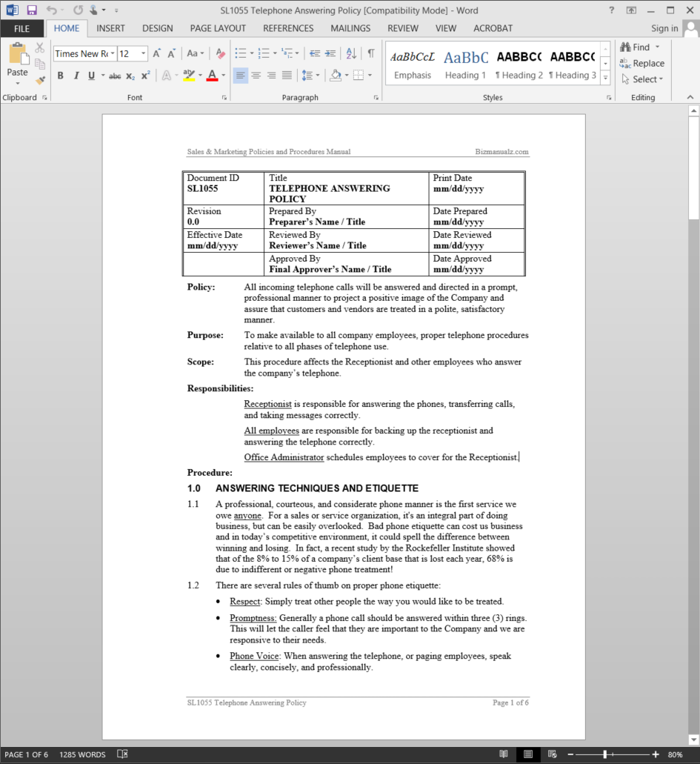Collapse the ribbon with the chevron
Screen dimensions: 700x764
pos(690,98)
